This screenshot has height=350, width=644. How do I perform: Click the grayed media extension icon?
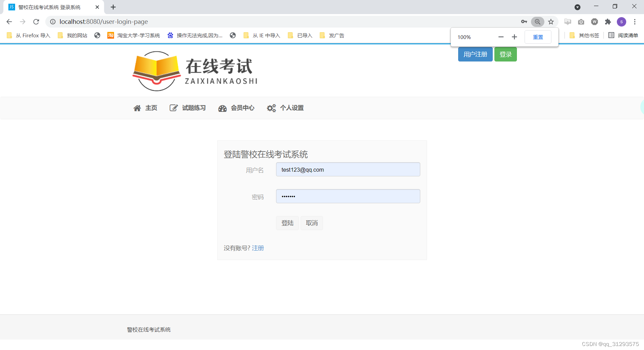click(568, 22)
